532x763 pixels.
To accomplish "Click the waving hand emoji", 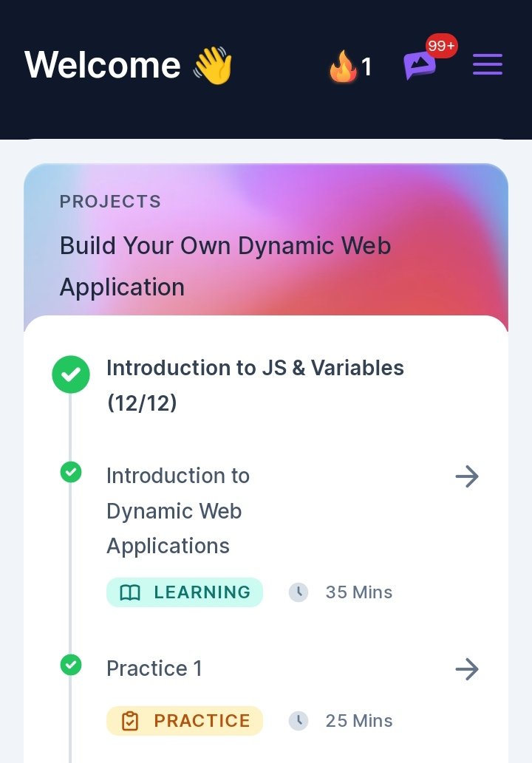I will click(213, 65).
